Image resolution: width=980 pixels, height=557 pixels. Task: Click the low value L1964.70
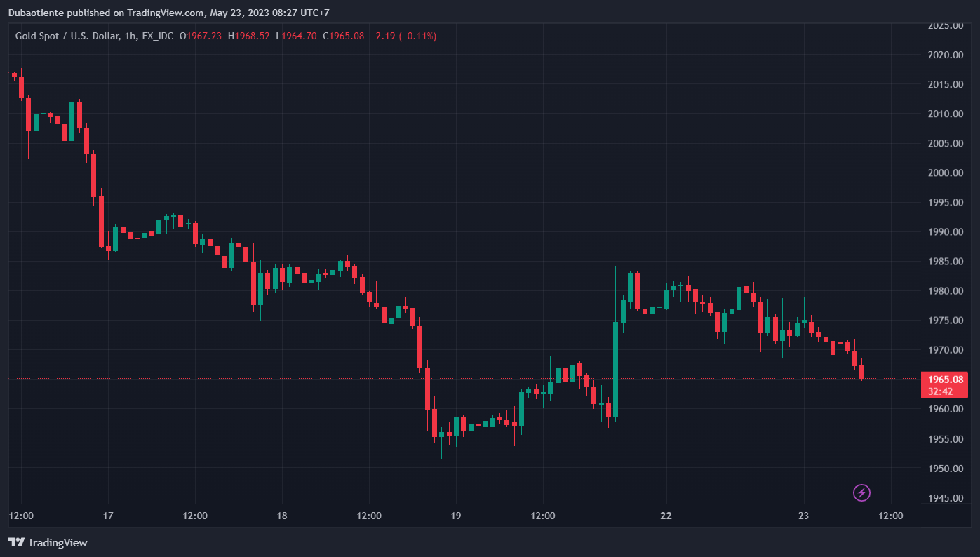[296, 36]
